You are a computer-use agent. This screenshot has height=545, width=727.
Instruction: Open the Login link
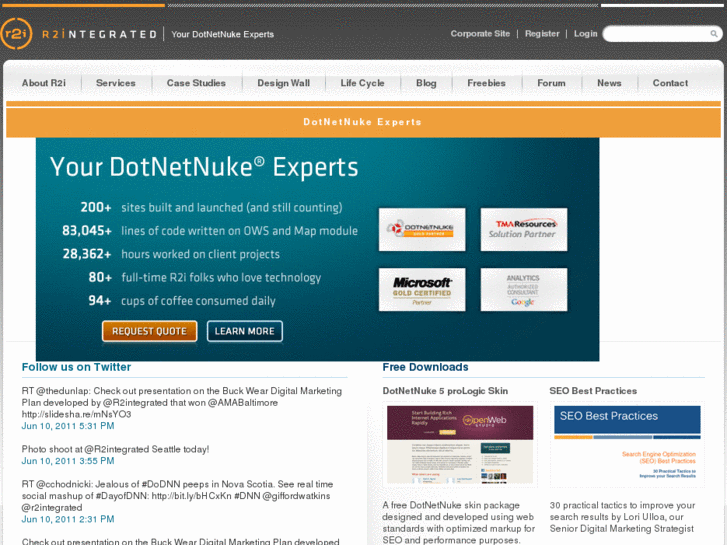point(585,34)
